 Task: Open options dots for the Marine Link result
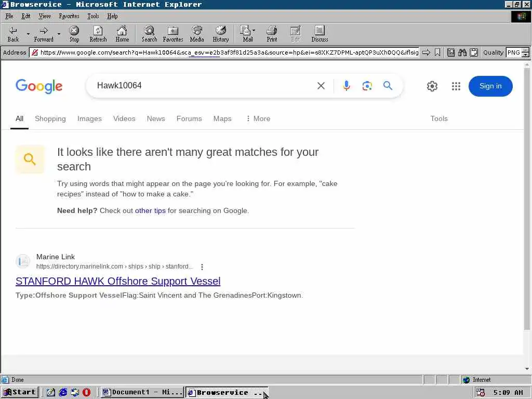[202, 267]
